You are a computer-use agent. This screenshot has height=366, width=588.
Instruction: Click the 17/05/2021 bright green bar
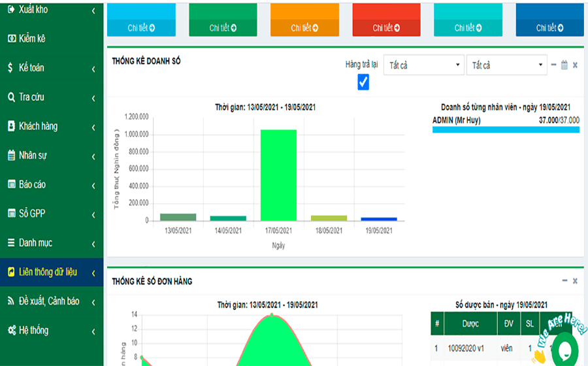point(278,175)
